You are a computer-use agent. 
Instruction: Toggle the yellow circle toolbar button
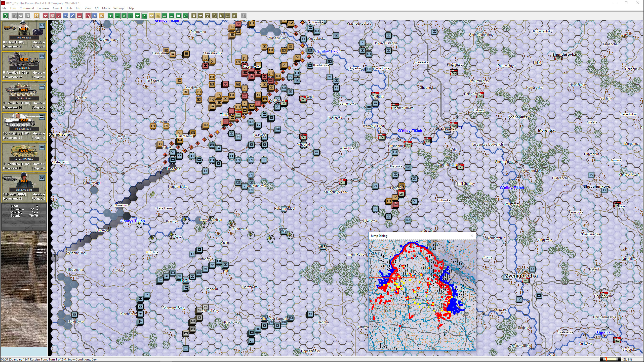[x=158, y=16]
